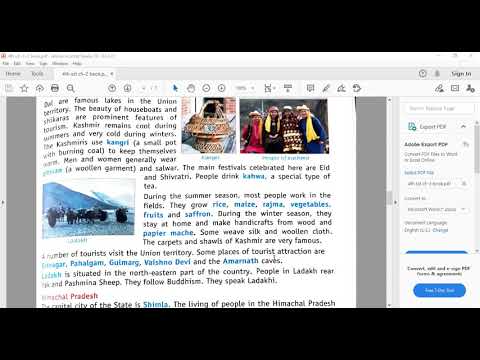Click the document scroll up arrow
The width and height of the screenshot is (480, 360).
pyautogui.click(x=389, y=100)
